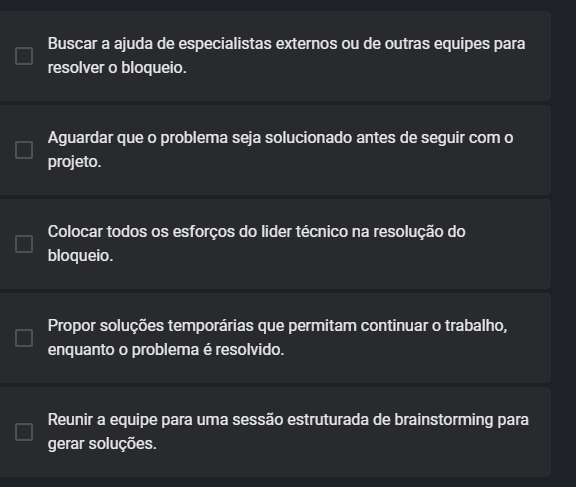The width and height of the screenshot is (576, 487).
Task: Click the "gerar soluções." text line
Action: [102, 444]
